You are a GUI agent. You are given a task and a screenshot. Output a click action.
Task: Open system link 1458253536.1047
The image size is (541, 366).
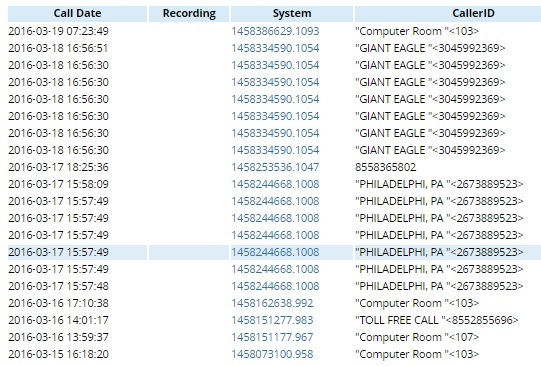(x=275, y=167)
